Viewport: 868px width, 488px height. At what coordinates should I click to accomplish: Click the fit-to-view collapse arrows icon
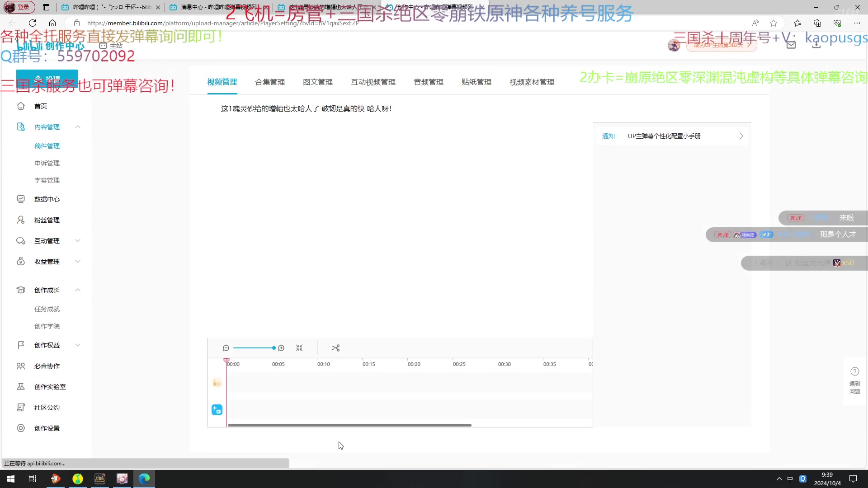299,348
